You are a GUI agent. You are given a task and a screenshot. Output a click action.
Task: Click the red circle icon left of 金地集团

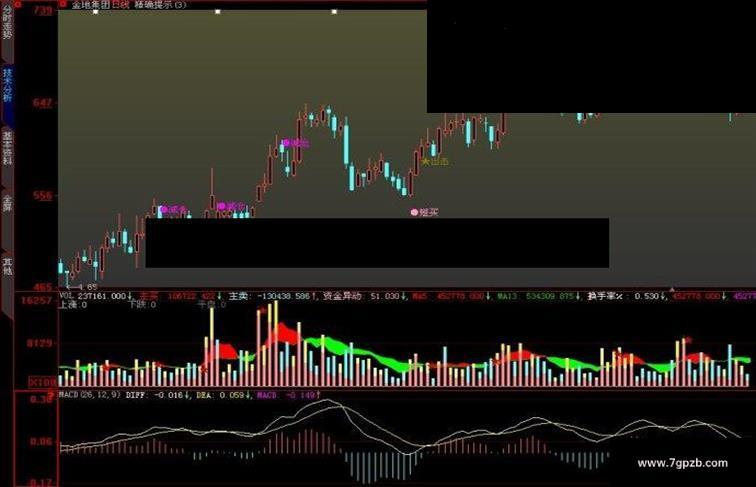(63, 4)
